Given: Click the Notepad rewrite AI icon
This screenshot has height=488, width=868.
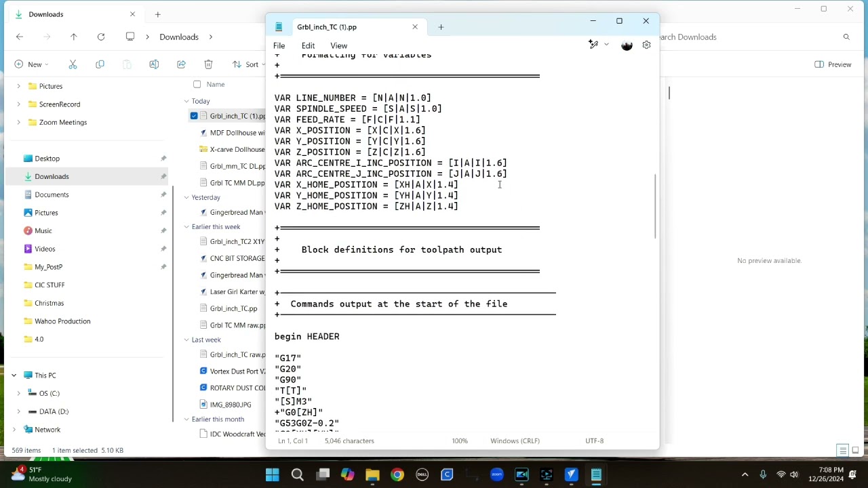Looking at the screenshot, I should pyautogui.click(x=593, y=45).
